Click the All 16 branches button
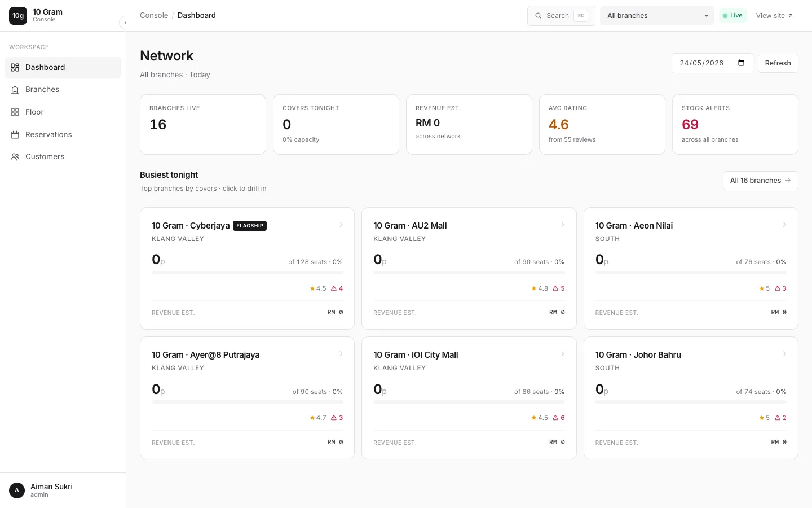The width and height of the screenshot is (812, 508). [x=761, y=181]
